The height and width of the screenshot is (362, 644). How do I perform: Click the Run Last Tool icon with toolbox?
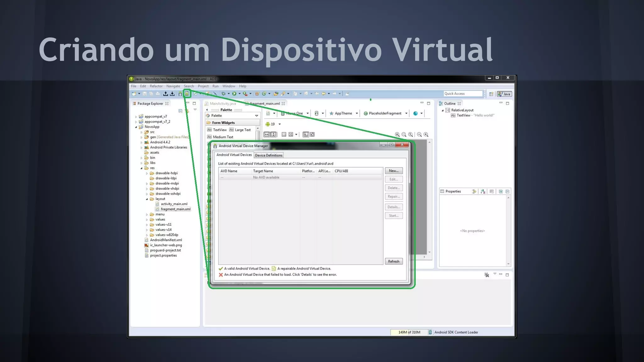pyautogui.click(x=245, y=94)
